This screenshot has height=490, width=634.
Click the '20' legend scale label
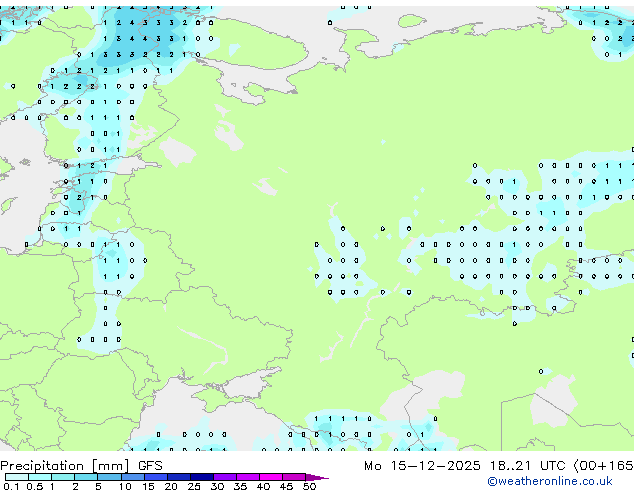click(171, 486)
